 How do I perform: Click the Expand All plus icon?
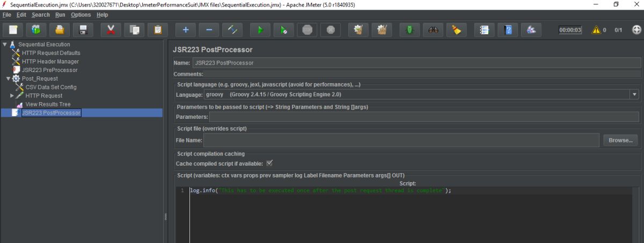[186, 30]
